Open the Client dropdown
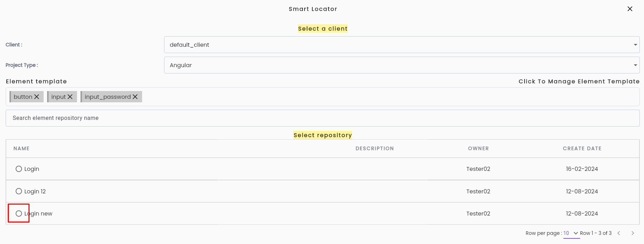This screenshot has height=244, width=644. point(402,45)
